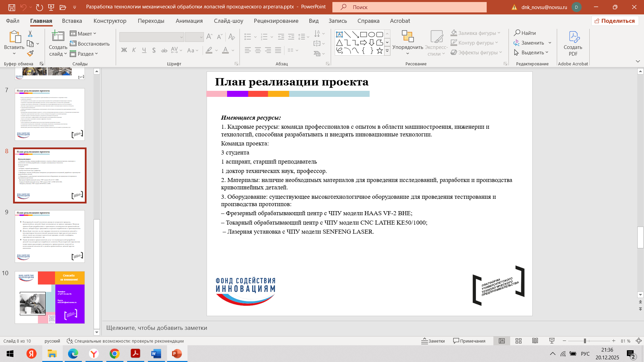Click the Format Painter brush icon
Screen dimensions: 644x362
coord(31,54)
